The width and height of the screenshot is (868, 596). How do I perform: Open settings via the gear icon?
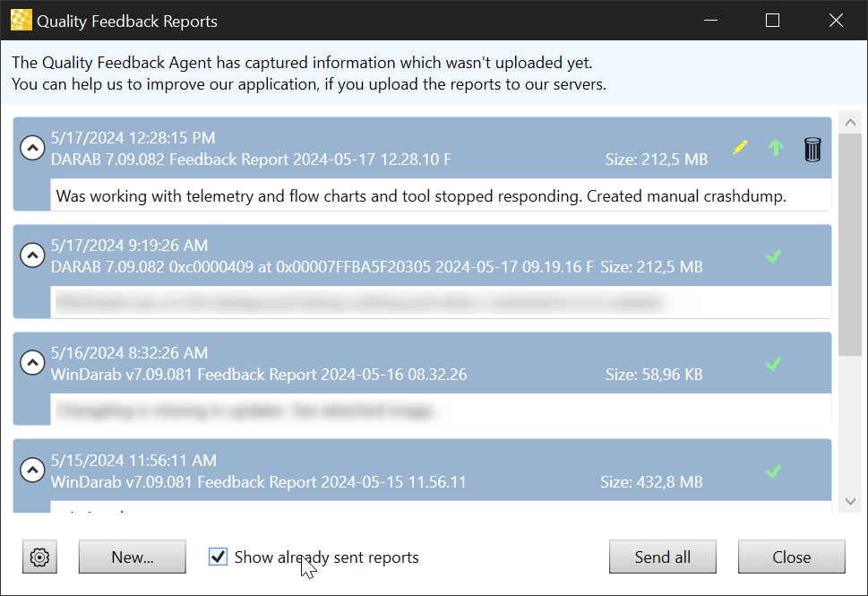(39, 557)
